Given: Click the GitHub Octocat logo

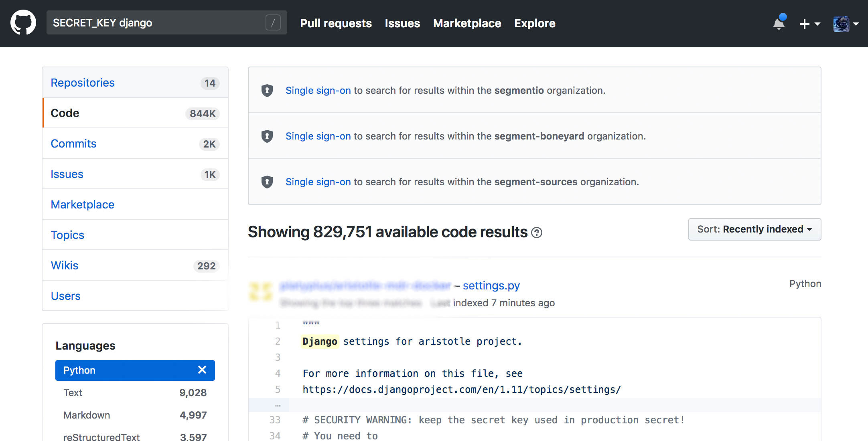Looking at the screenshot, I should coord(23,23).
